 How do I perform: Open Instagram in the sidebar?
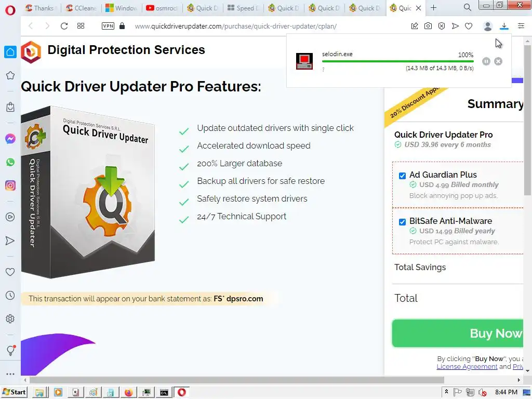click(10, 185)
